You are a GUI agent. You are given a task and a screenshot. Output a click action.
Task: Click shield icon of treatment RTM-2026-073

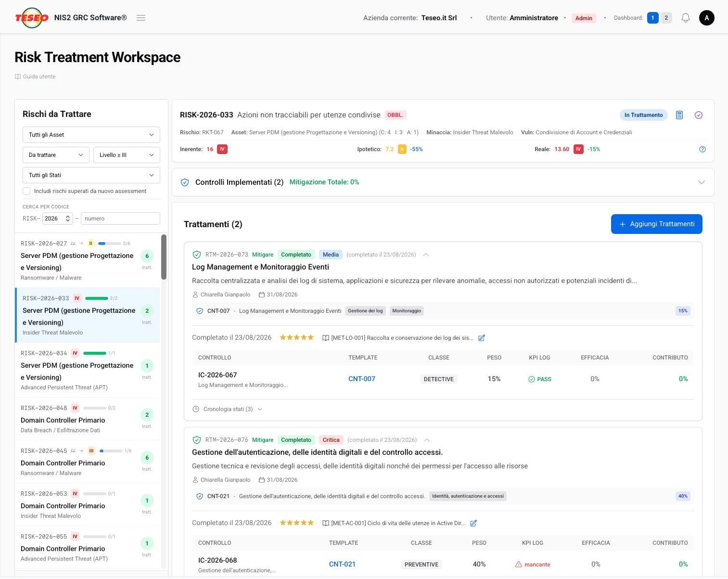196,255
